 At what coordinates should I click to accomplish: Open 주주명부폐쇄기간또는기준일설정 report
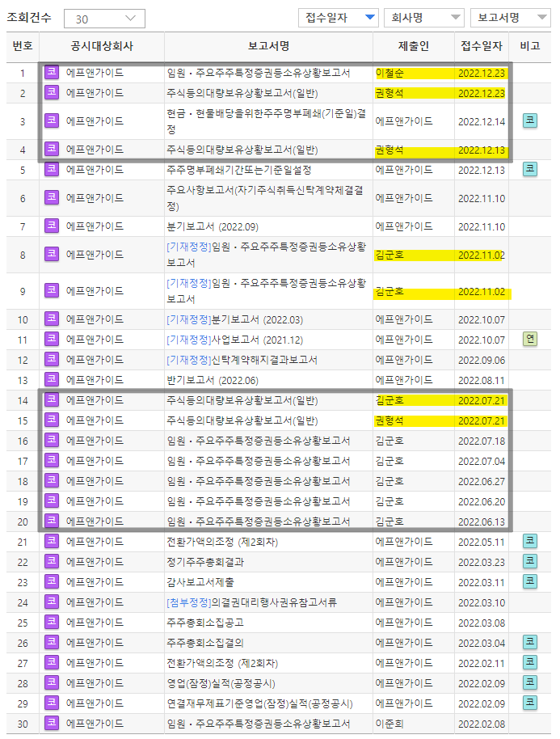click(x=239, y=170)
